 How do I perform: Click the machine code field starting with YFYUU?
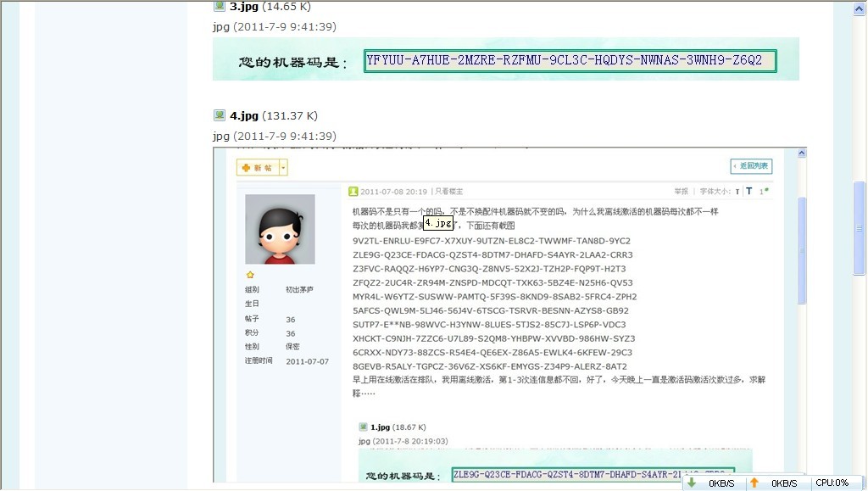point(570,61)
